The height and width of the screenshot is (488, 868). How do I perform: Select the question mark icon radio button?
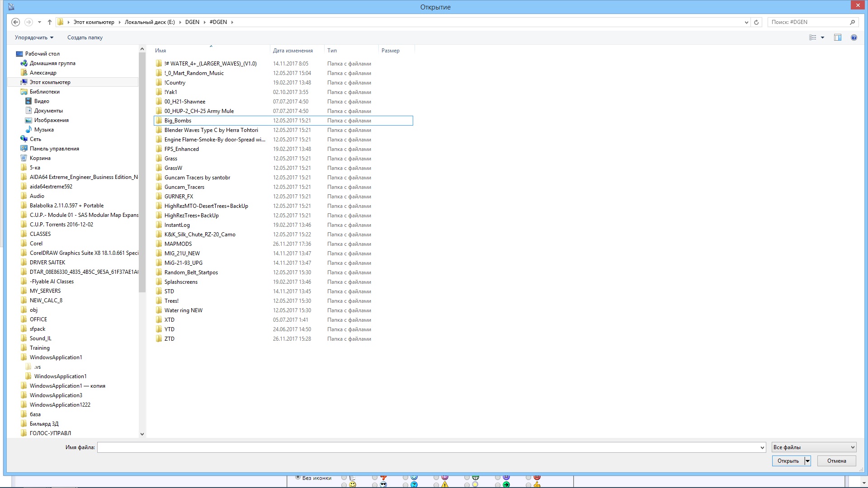tap(406, 485)
